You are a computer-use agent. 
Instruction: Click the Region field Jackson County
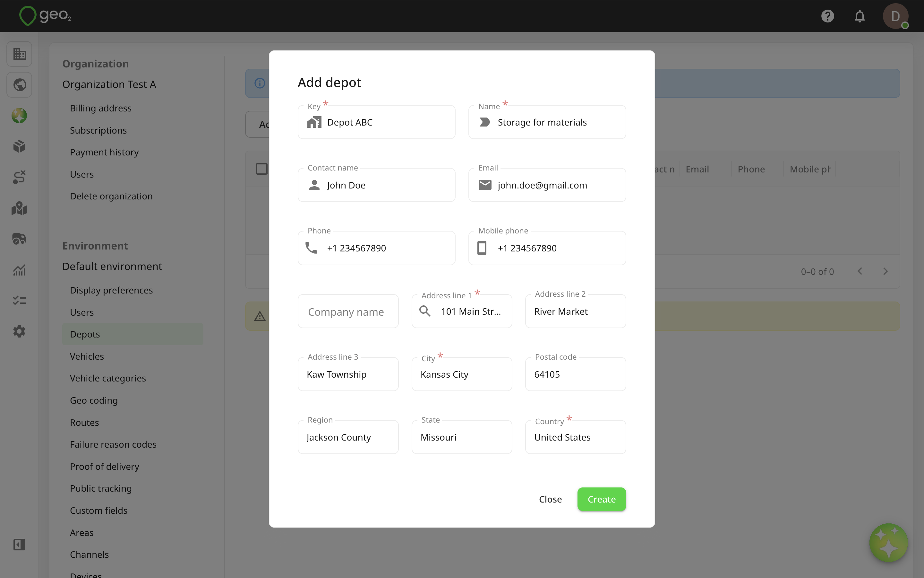point(348,437)
